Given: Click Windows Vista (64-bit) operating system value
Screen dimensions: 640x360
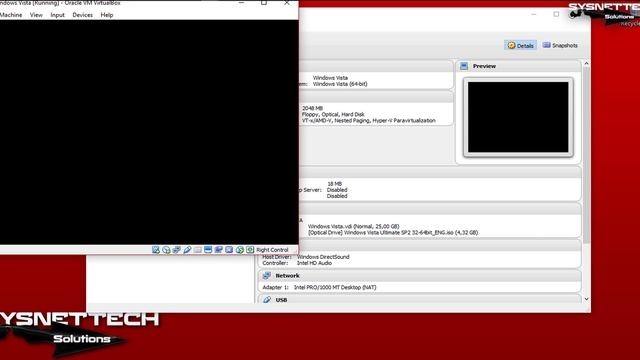Looking at the screenshot, I should pos(340,84).
